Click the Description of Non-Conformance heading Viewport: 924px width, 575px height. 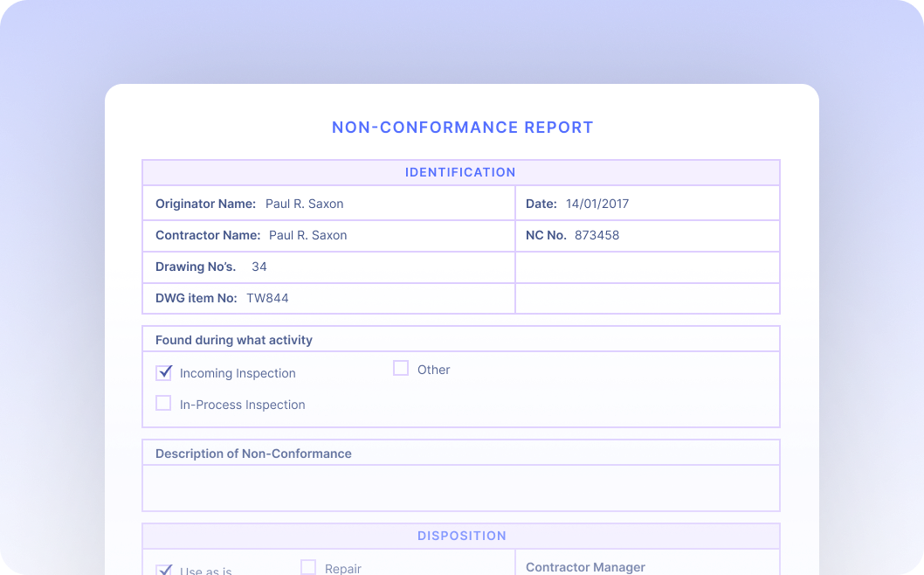[253, 454]
